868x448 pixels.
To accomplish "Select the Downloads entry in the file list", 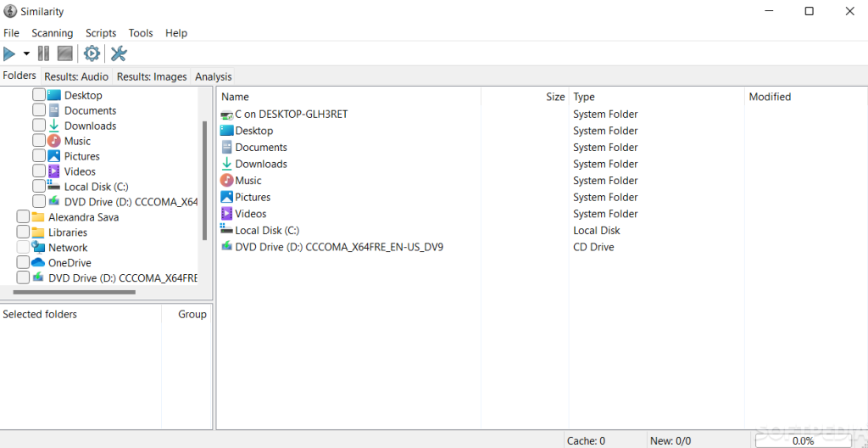I will (261, 164).
